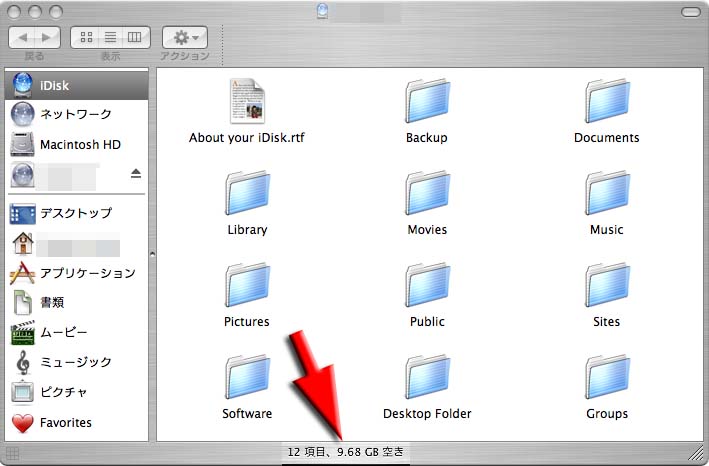
Task: Open the ネットワーク sidebar item
Action: 76,114
